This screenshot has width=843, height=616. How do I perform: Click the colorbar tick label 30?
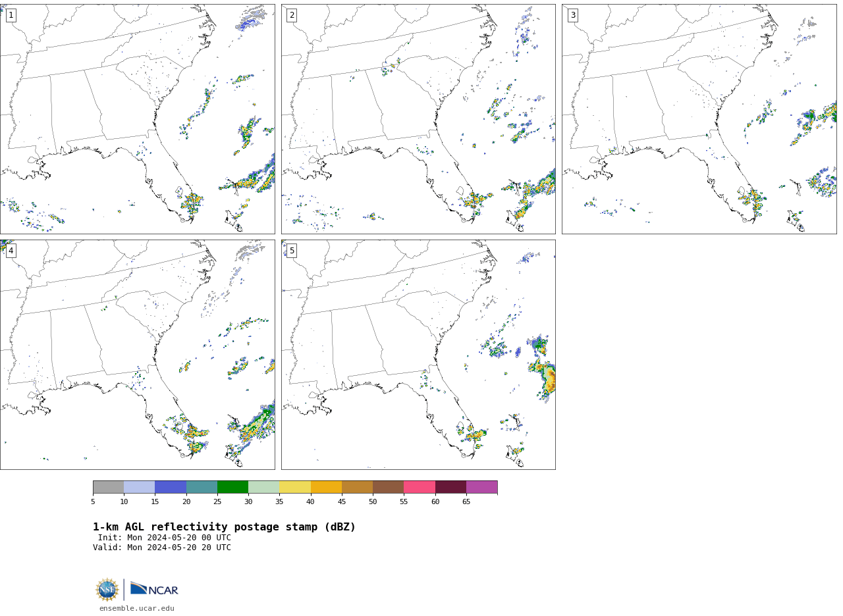(248, 502)
